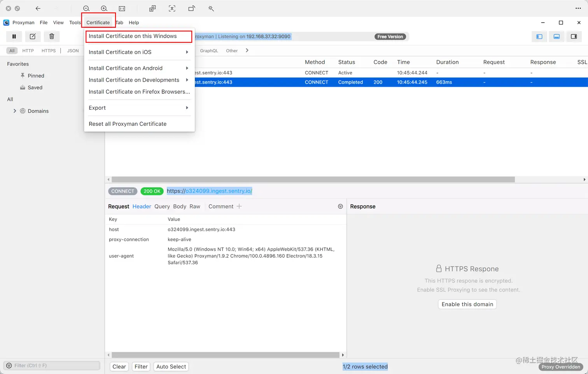Filter traffic by HTTPS
The width and height of the screenshot is (588, 374).
pos(49,51)
